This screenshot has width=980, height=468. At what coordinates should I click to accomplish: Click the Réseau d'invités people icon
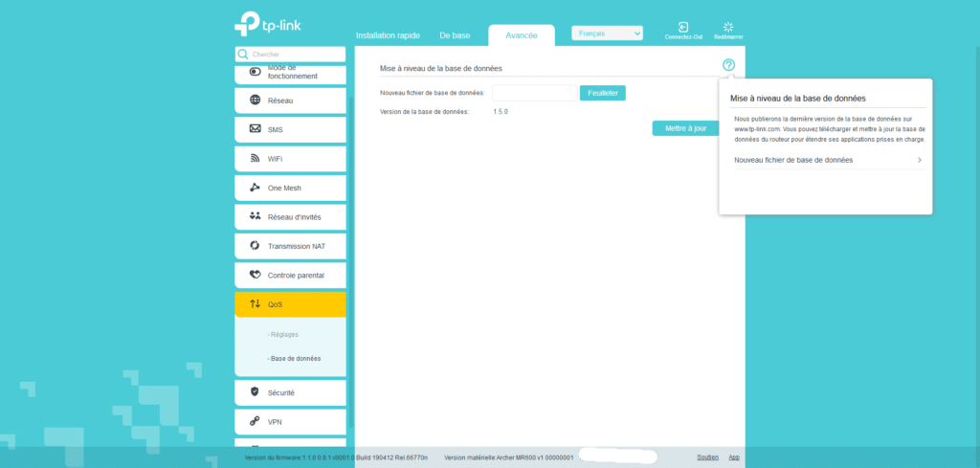255,216
